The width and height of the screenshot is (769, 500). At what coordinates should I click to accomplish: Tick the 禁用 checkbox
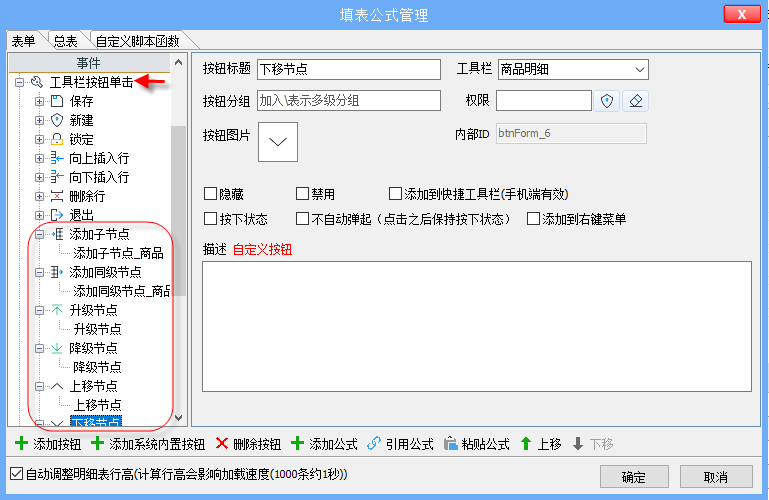(x=302, y=194)
